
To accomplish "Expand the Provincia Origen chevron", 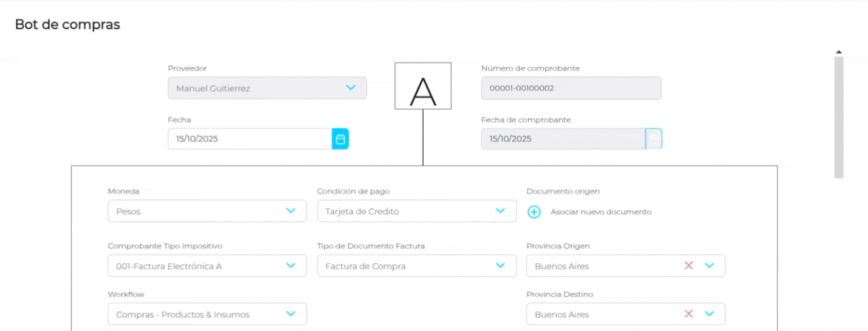I will (x=709, y=266).
